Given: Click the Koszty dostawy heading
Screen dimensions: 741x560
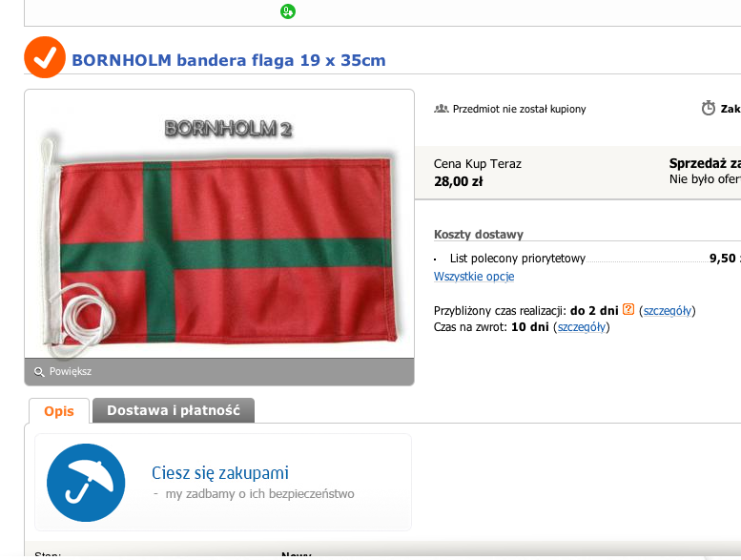Looking at the screenshot, I should pyautogui.click(x=478, y=235).
